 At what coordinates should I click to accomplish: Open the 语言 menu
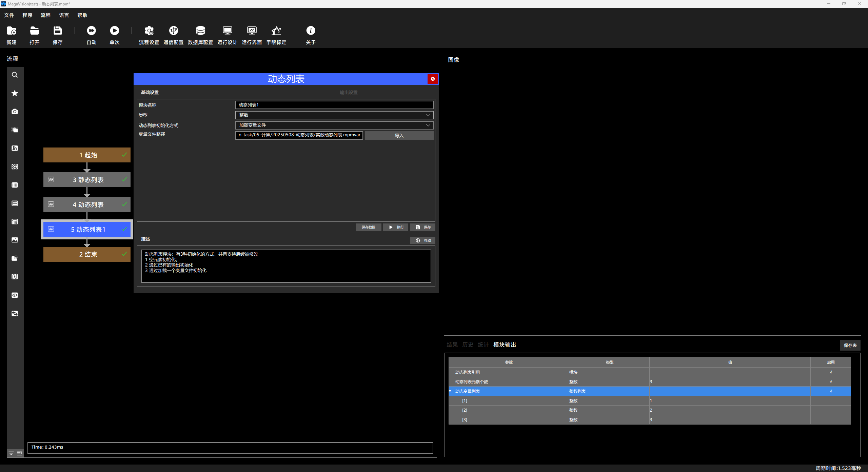pyautogui.click(x=64, y=15)
